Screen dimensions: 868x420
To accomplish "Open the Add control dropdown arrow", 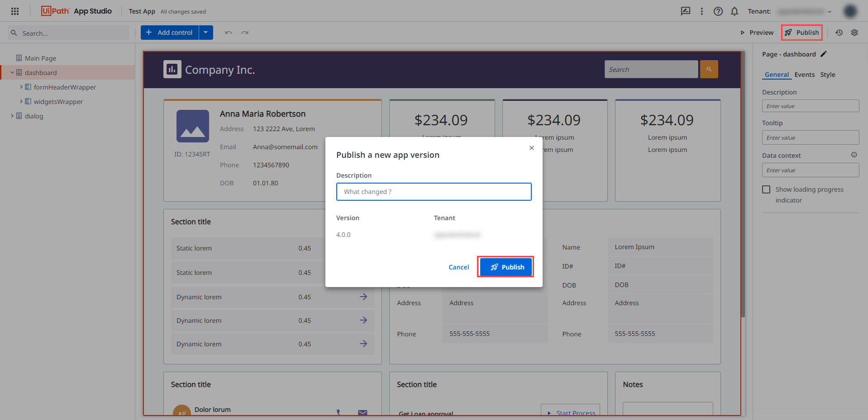I will pyautogui.click(x=206, y=32).
